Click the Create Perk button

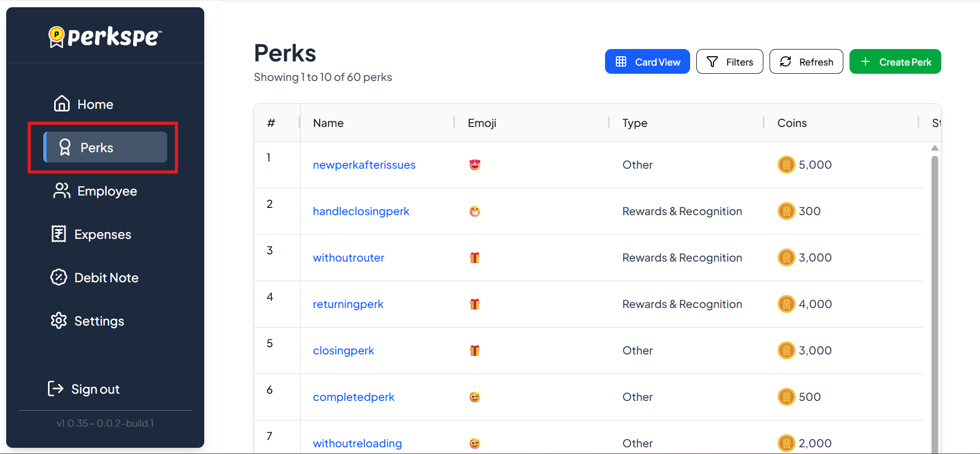click(895, 62)
